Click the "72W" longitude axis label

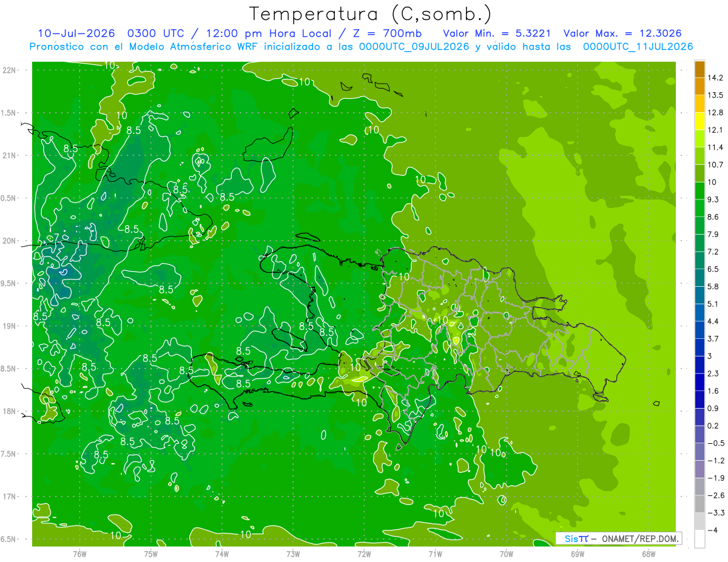(x=364, y=555)
